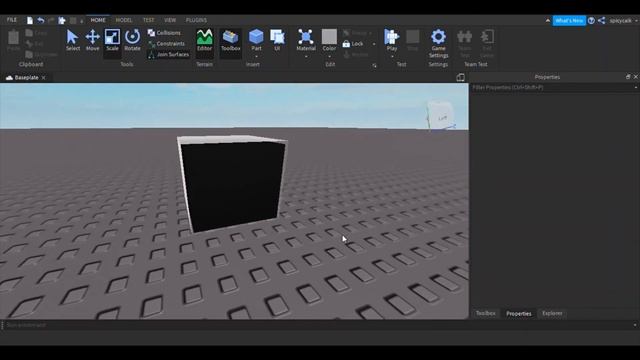
Task: Open the Terrain Editor
Action: [204, 40]
